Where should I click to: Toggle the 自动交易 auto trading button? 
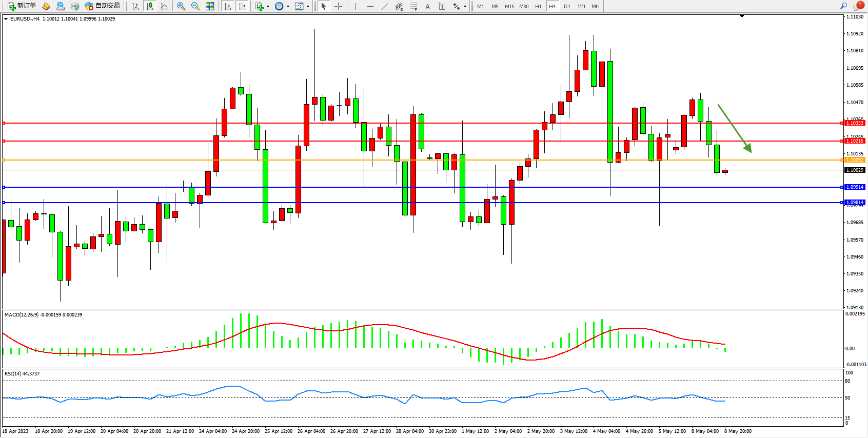point(102,6)
